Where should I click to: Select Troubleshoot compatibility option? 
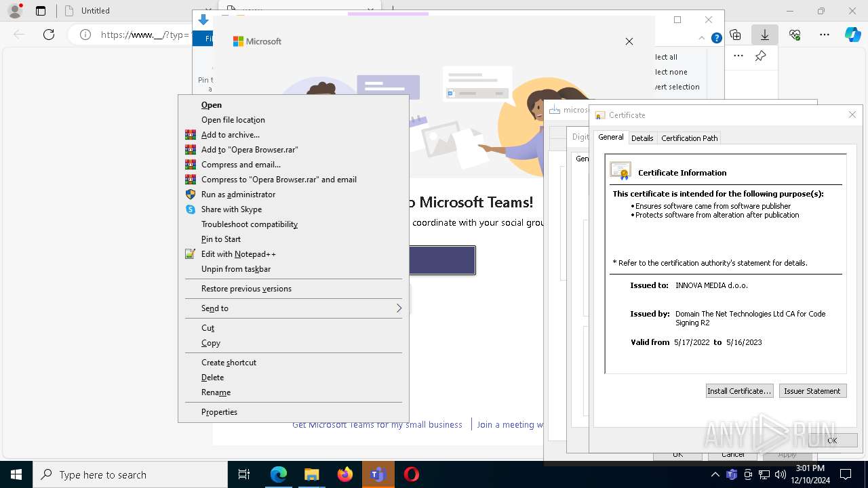coord(294,224)
